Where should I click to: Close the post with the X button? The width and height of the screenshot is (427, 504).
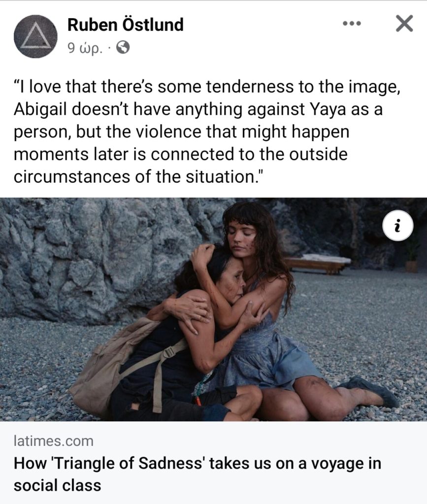pyautogui.click(x=404, y=24)
